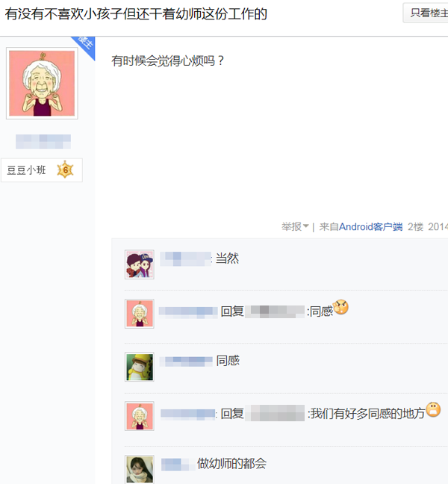
Task: Click the grimacing emoji after 我们有好多同感的地方
Action: 433,409
